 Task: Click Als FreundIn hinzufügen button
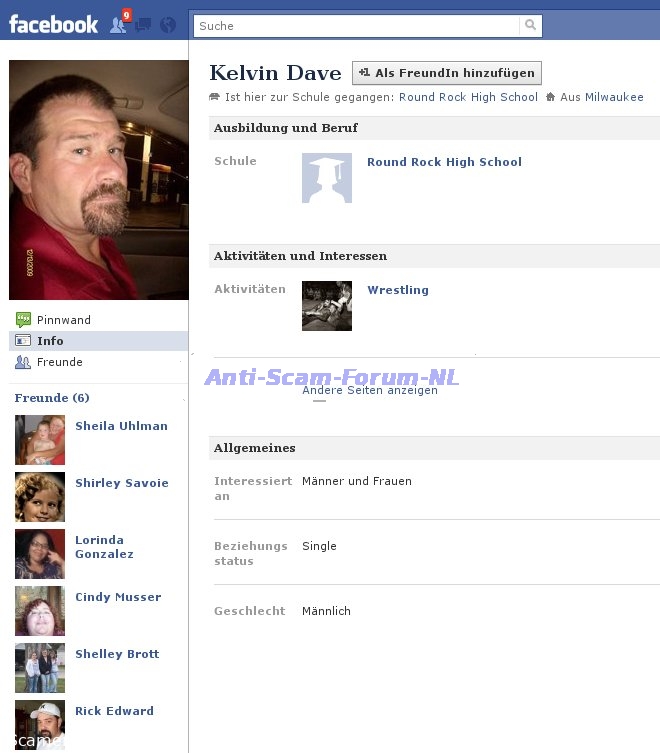click(447, 73)
